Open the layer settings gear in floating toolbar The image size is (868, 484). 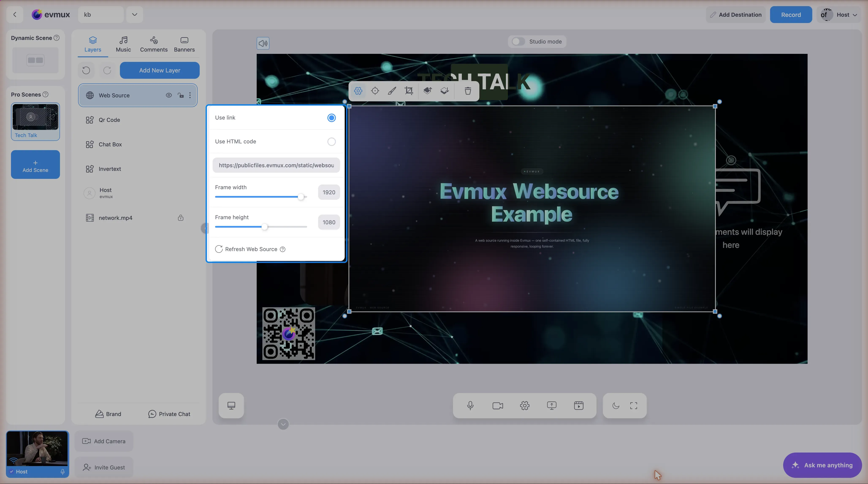(x=358, y=91)
